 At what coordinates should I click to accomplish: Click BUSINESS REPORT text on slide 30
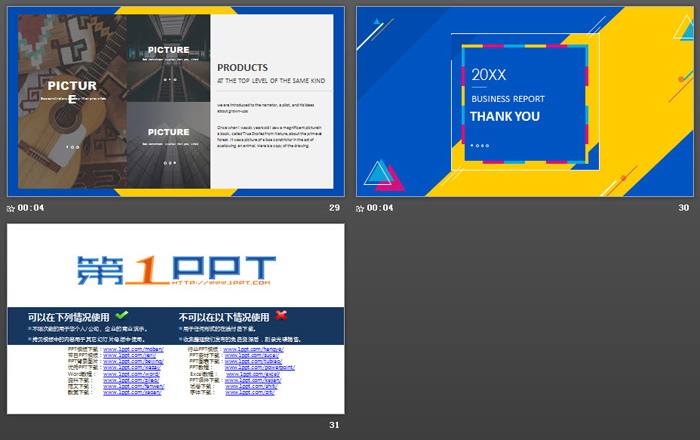click(x=508, y=99)
